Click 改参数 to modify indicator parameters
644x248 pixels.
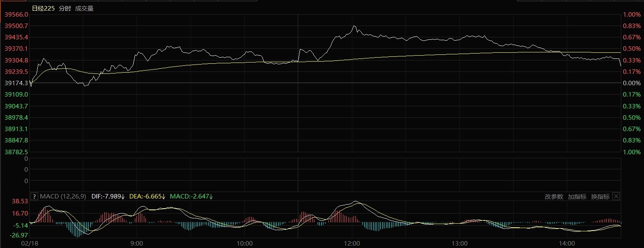(x=554, y=197)
